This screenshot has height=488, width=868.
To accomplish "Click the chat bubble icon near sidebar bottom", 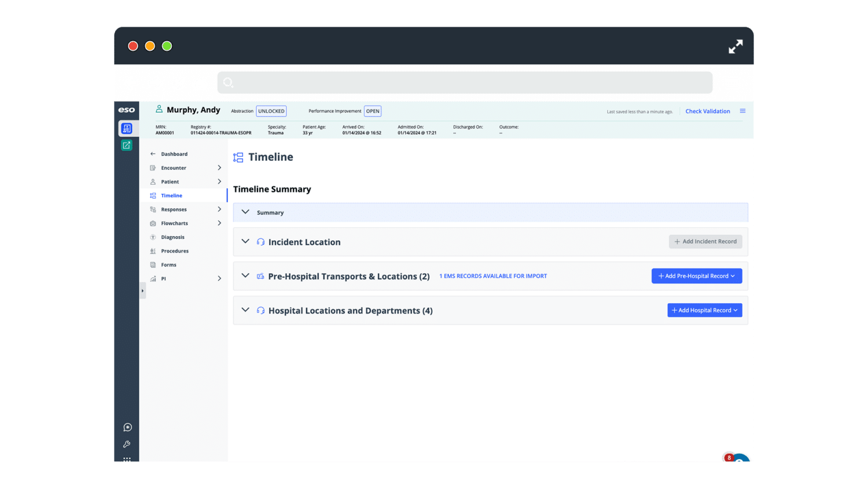I will (x=127, y=427).
